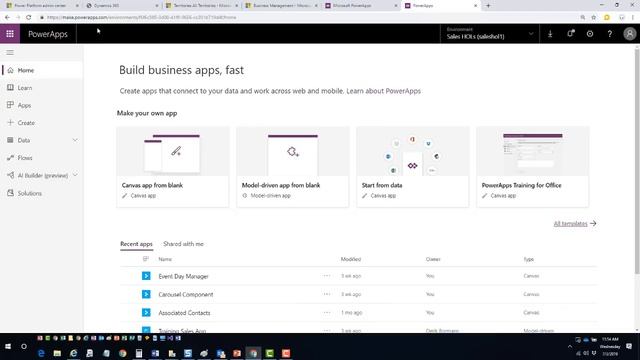640x360 pixels.
Task: Sort the list by Modified column
Action: click(351, 259)
